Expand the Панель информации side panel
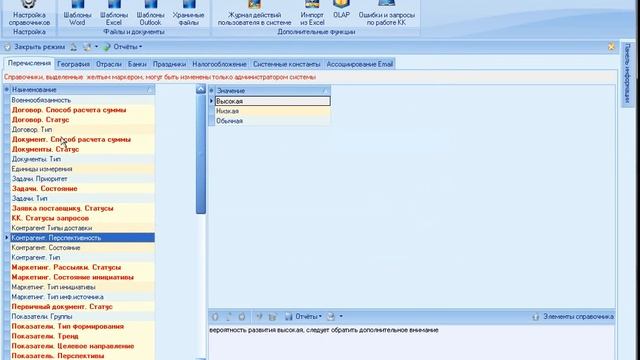Image resolution: width=640 pixels, height=360 pixels. tap(627, 73)
